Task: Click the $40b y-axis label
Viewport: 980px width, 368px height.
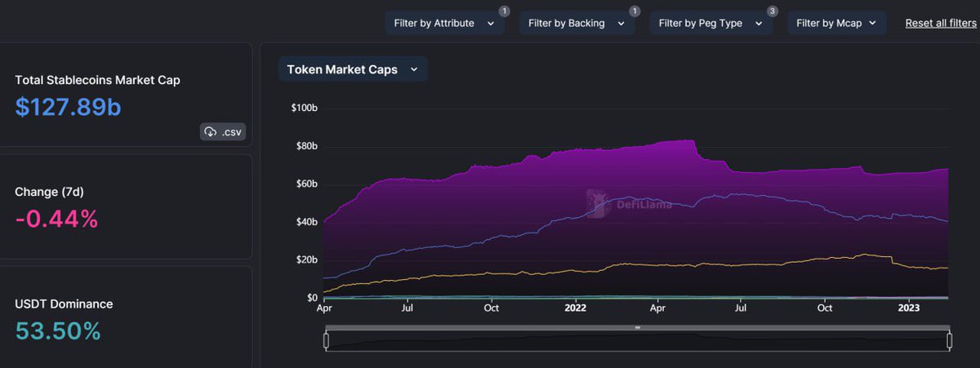Action: [306, 222]
